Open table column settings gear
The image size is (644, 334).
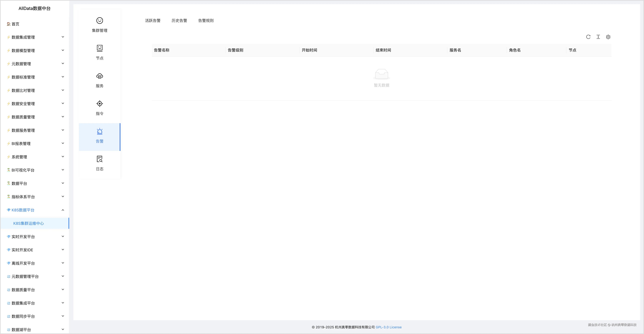[608, 37]
